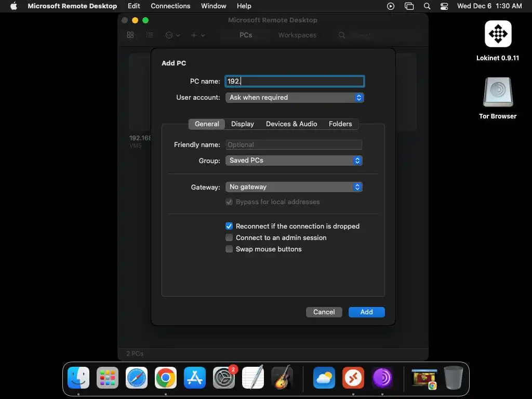Open the App Store dock icon

point(195,378)
